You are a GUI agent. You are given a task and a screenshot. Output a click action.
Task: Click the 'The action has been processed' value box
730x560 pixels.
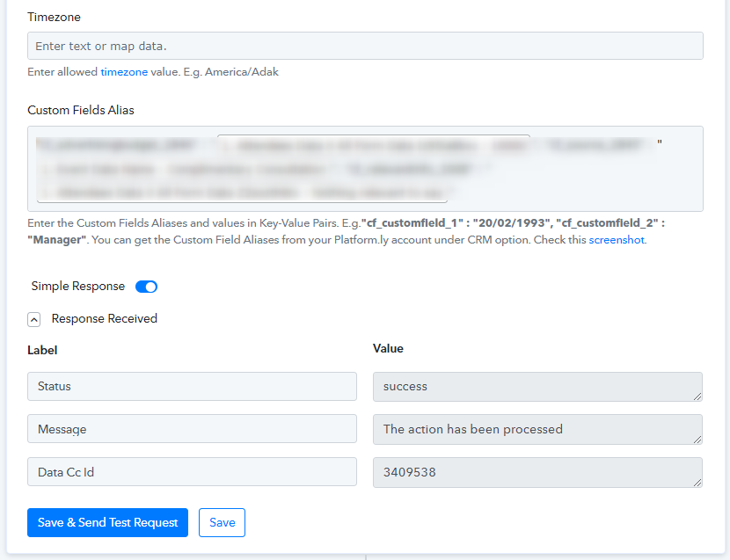(x=537, y=429)
